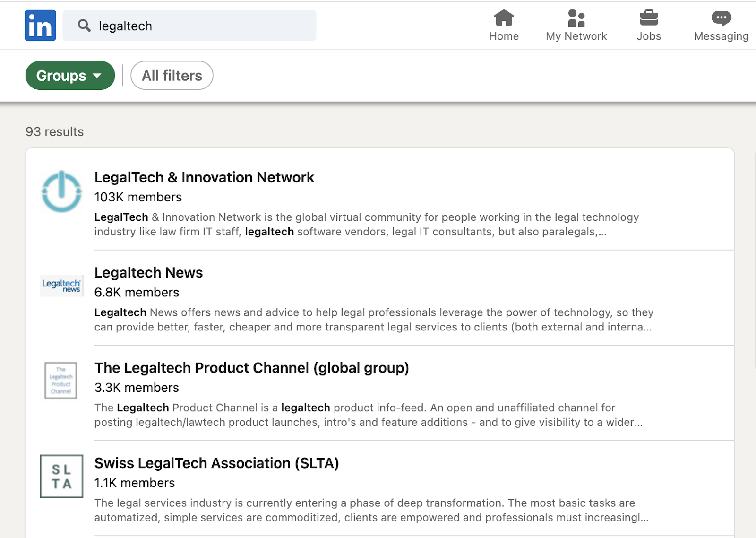Click the search magnifier icon

click(x=84, y=26)
